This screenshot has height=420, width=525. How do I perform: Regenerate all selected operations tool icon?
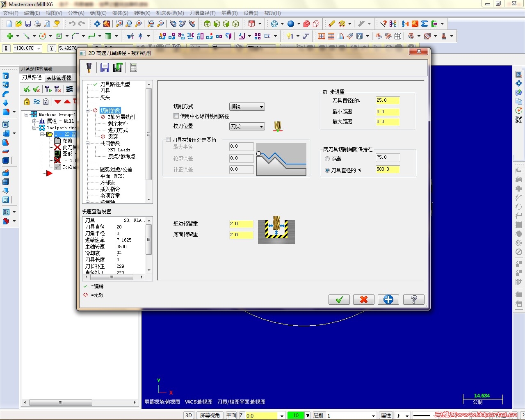48,89
